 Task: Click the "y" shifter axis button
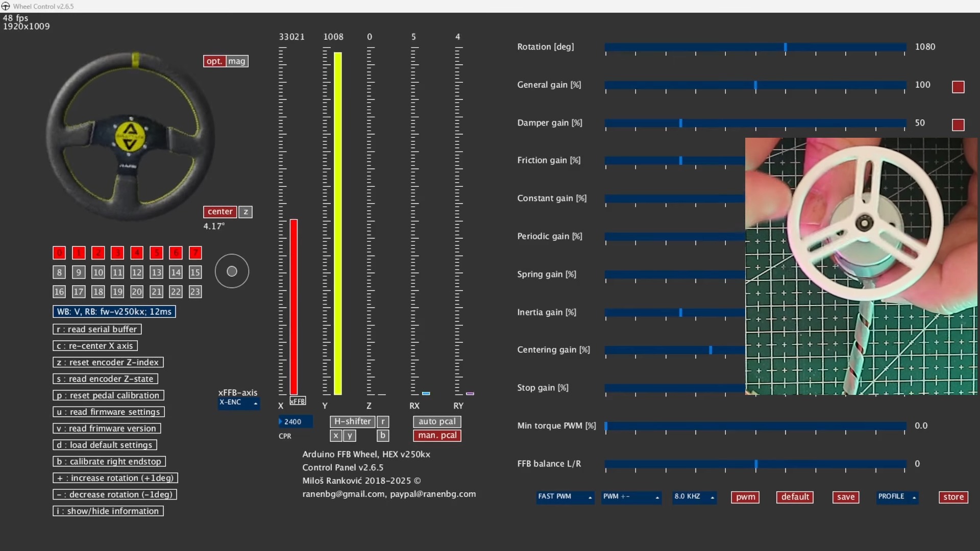350,436
